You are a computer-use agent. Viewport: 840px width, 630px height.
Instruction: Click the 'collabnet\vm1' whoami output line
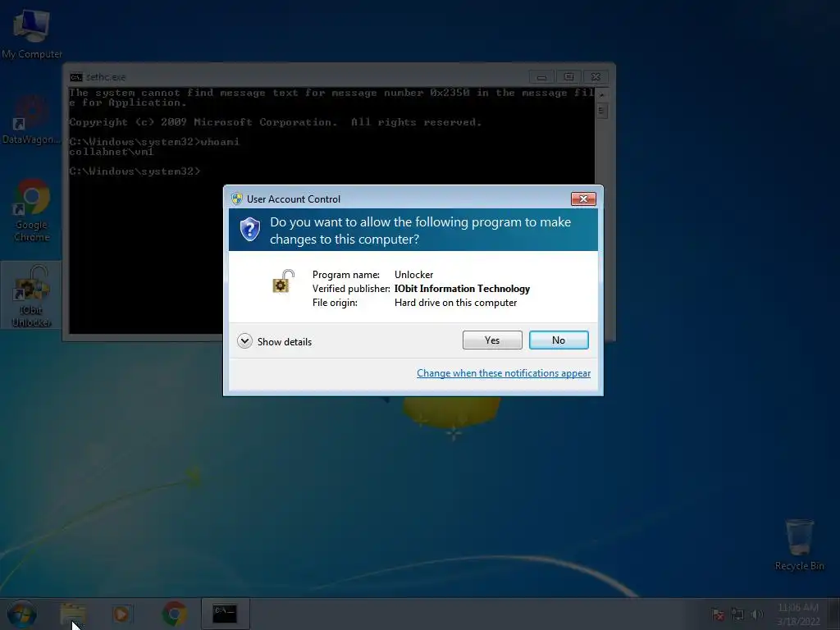112,152
